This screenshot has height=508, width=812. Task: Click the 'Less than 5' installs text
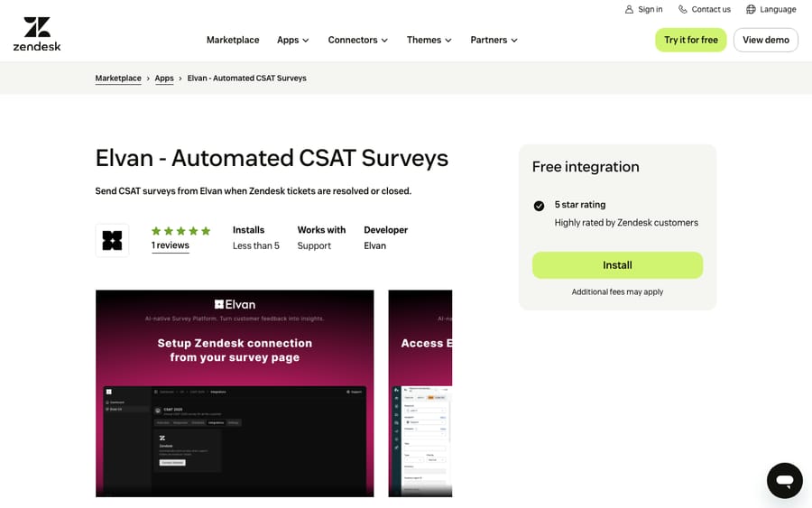click(x=256, y=246)
